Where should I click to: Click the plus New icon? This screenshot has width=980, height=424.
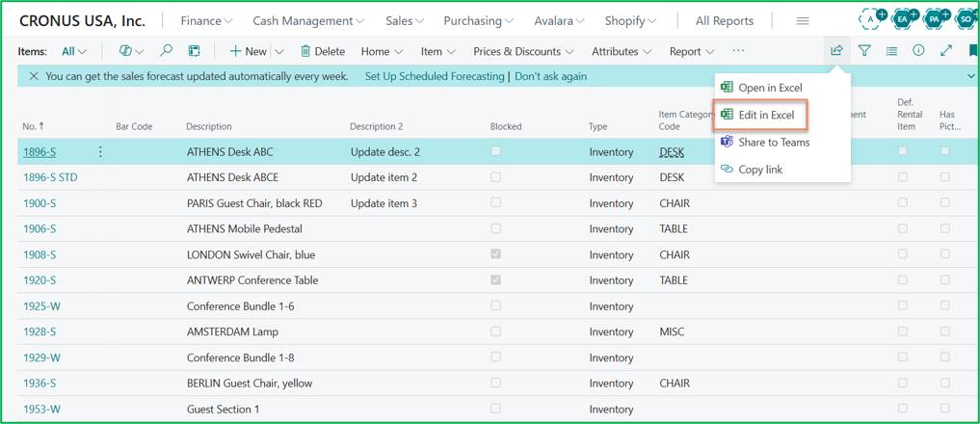tap(236, 51)
